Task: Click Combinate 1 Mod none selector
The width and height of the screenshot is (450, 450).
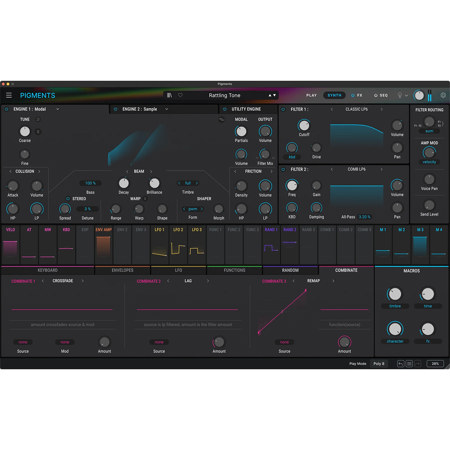Action: [x=65, y=342]
